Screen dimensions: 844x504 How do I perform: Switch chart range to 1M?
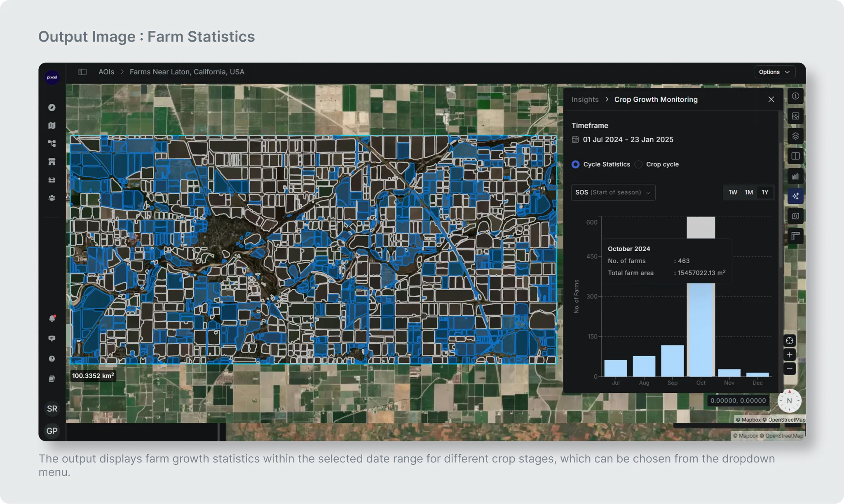[749, 192]
